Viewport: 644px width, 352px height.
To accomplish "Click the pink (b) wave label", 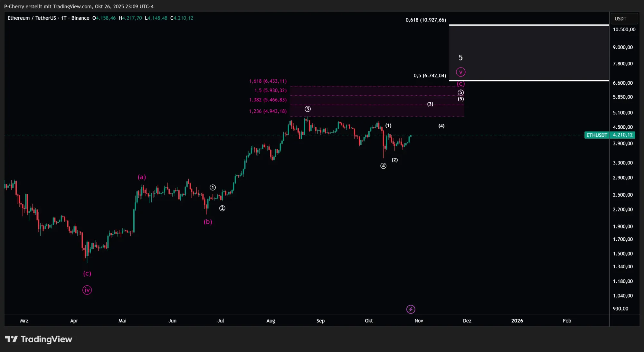I will coord(208,222).
